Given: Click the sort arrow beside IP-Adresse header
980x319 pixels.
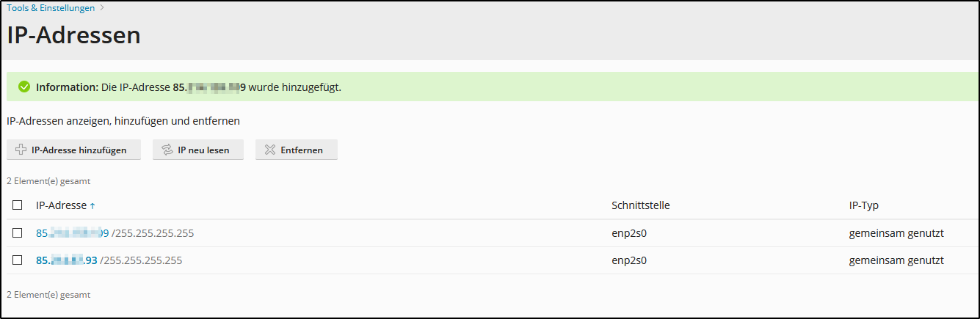Looking at the screenshot, I should tap(92, 206).
